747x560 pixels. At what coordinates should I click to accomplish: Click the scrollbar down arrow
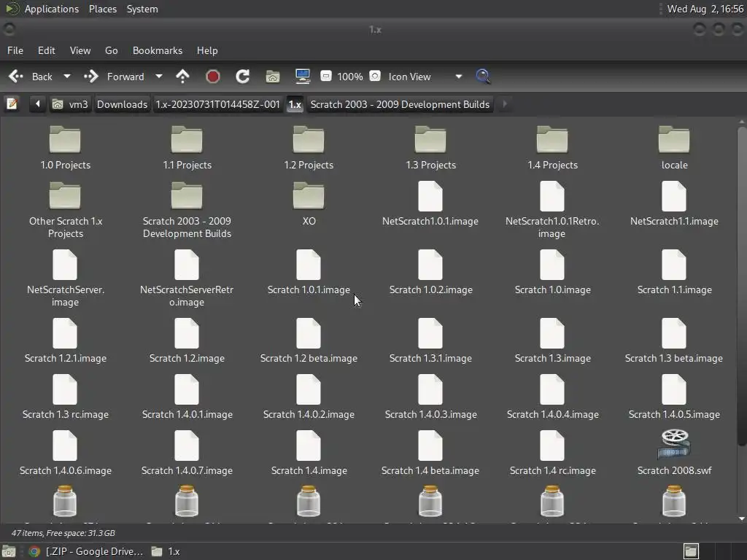click(741, 518)
